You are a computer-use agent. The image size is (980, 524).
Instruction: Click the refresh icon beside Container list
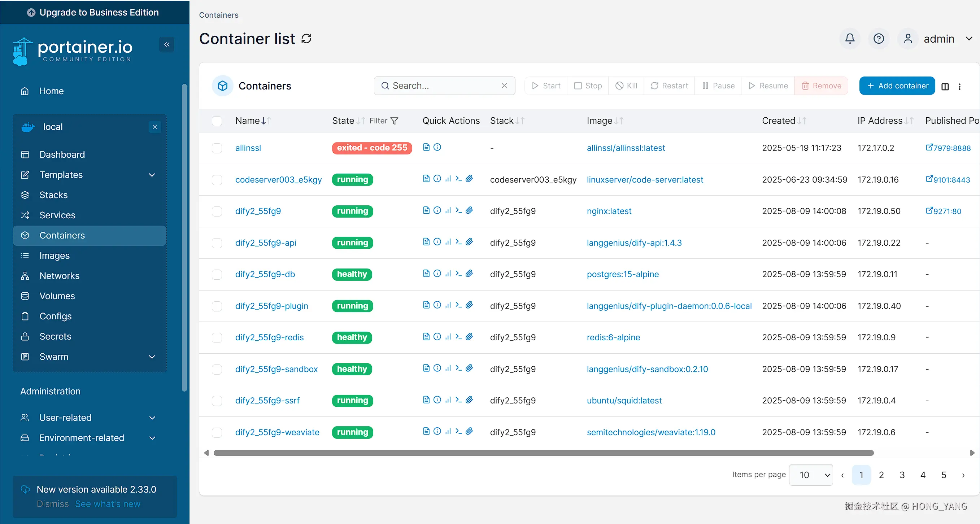point(306,39)
